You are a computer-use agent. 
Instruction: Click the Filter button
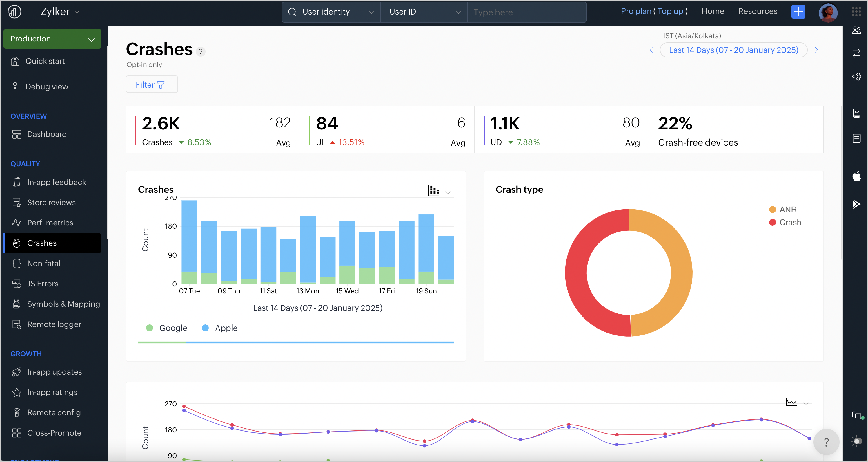click(151, 85)
